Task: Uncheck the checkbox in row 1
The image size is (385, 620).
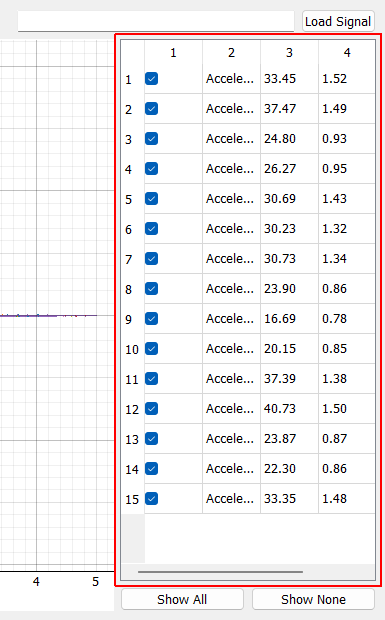Action: click(x=151, y=79)
